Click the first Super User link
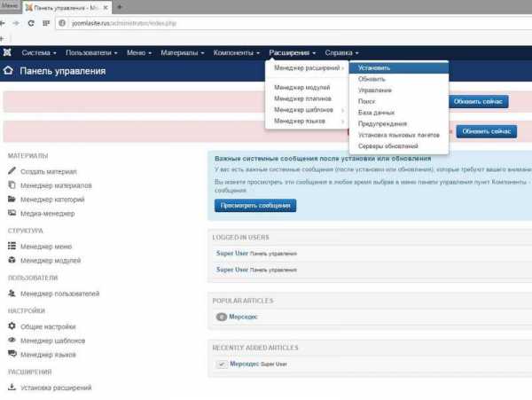 pos(232,254)
